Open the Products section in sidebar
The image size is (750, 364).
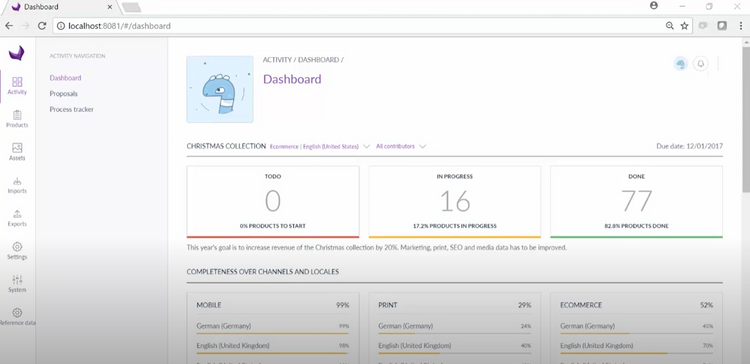(x=17, y=119)
